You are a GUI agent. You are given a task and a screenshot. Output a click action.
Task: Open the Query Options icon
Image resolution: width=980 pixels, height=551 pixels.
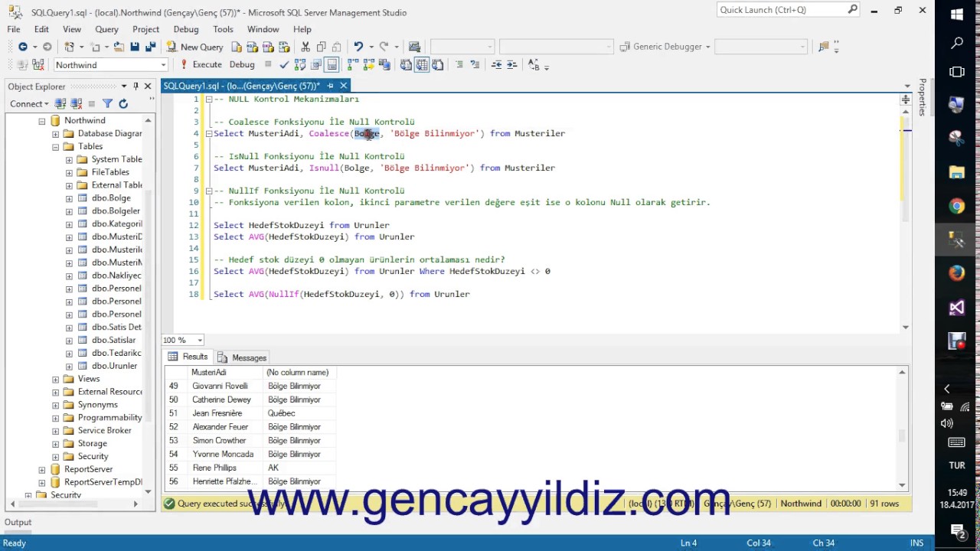coord(315,65)
